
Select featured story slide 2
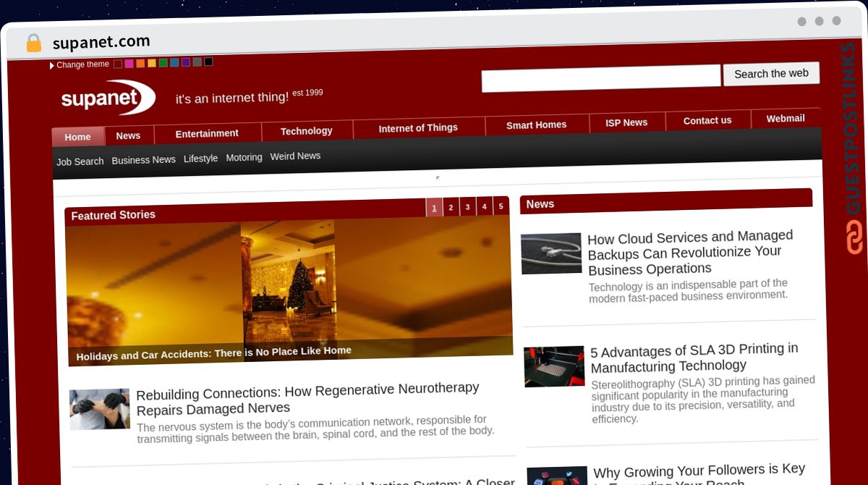(x=451, y=208)
